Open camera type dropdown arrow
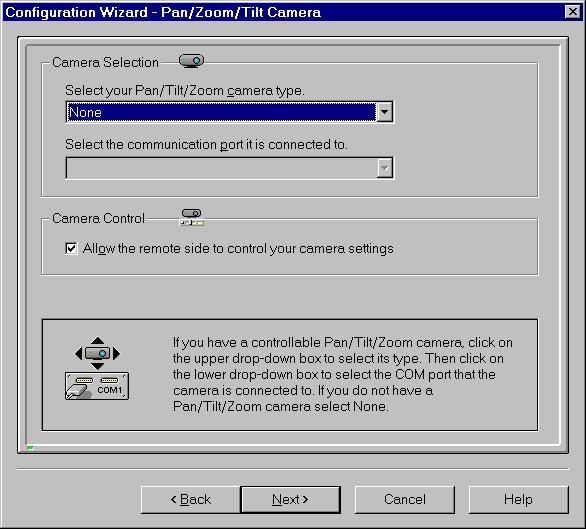586x529 pixels. click(x=384, y=112)
